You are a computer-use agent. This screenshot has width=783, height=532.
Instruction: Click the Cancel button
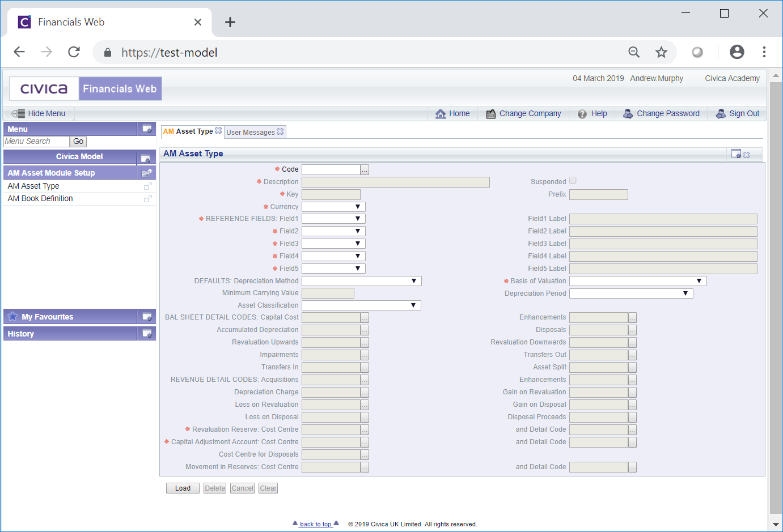(x=243, y=488)
